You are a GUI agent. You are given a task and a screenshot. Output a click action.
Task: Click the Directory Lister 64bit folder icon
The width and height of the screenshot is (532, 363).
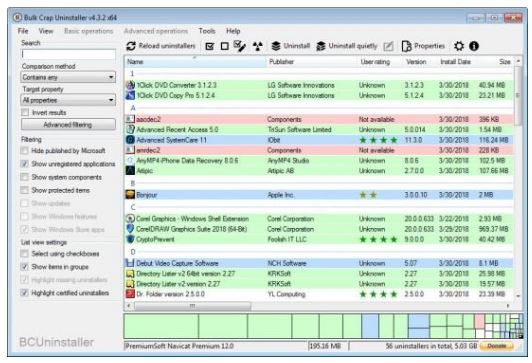(130, 273)
